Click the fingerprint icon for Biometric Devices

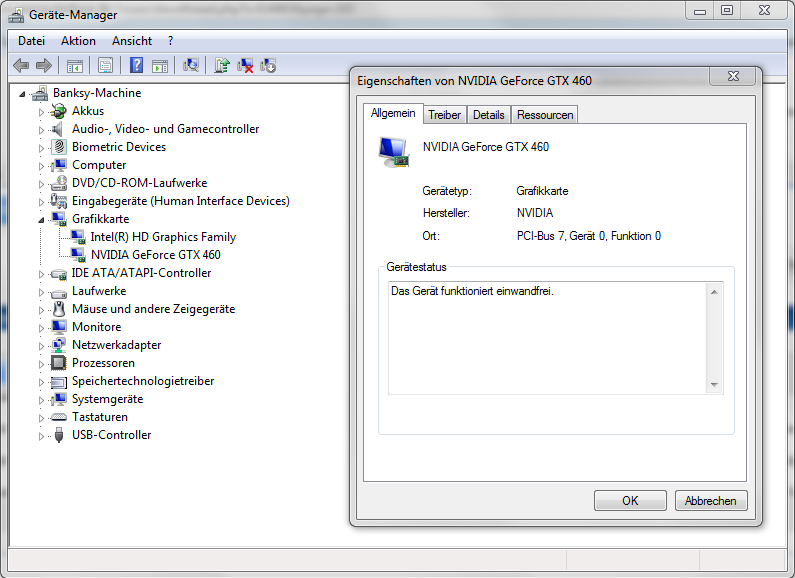(59, 147)
